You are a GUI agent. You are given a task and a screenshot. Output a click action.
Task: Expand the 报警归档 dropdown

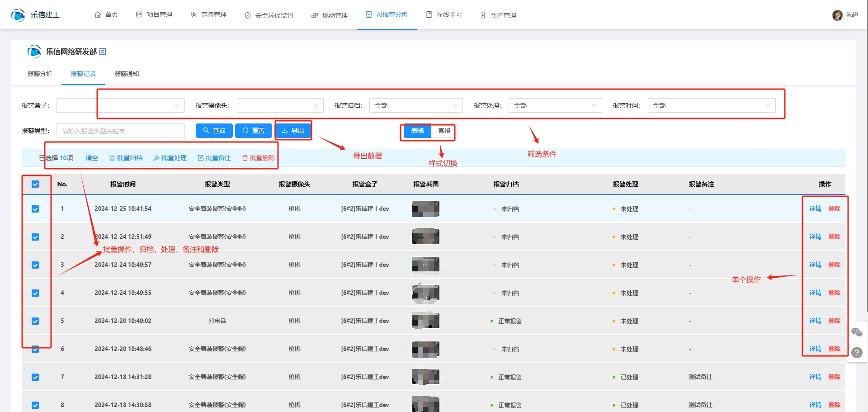click(x=415, y=105)
